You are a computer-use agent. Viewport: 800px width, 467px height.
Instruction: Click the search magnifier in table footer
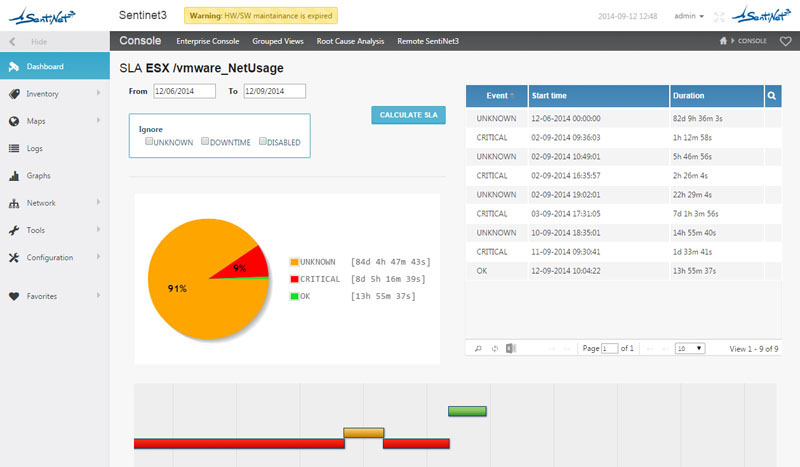478,349
